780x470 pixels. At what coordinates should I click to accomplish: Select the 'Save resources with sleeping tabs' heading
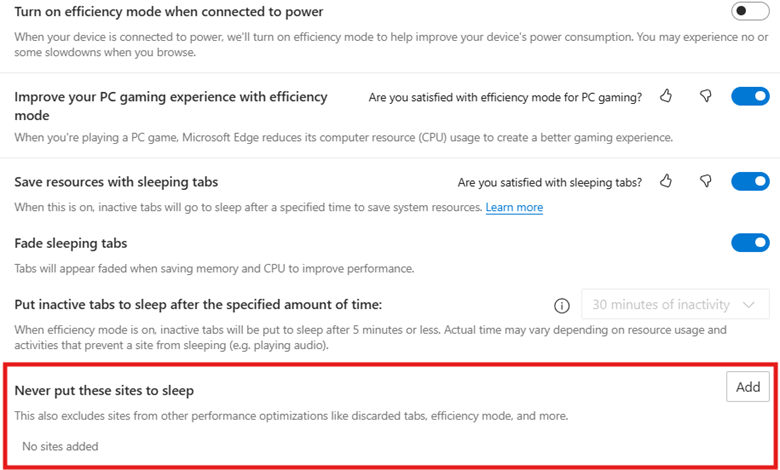[x=116, y=182]
